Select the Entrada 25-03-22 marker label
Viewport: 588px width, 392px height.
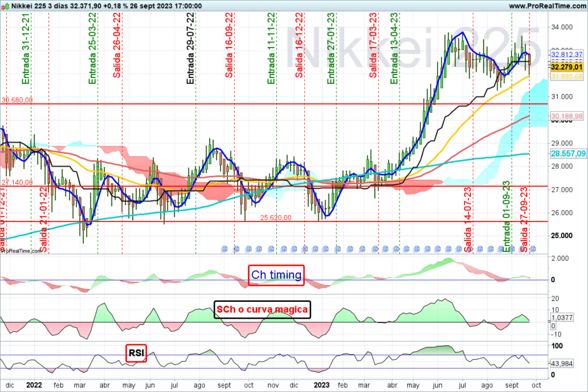click(x=92, y=49)
